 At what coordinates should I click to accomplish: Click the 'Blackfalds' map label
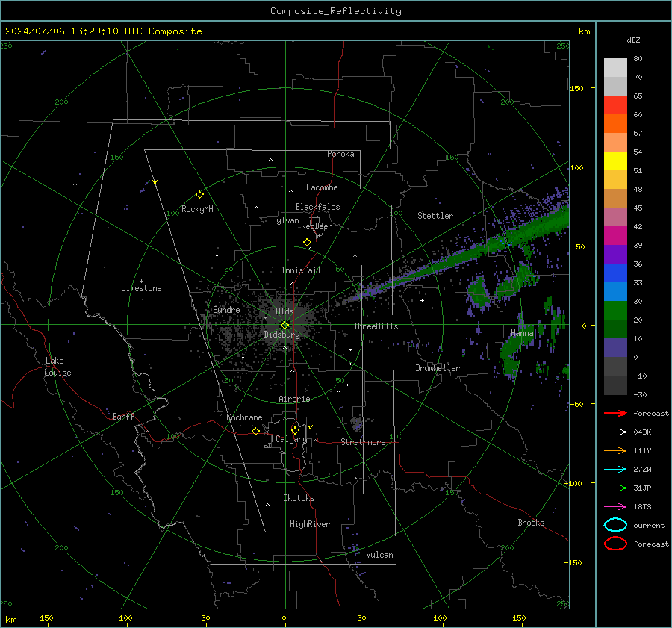[317, 207]
